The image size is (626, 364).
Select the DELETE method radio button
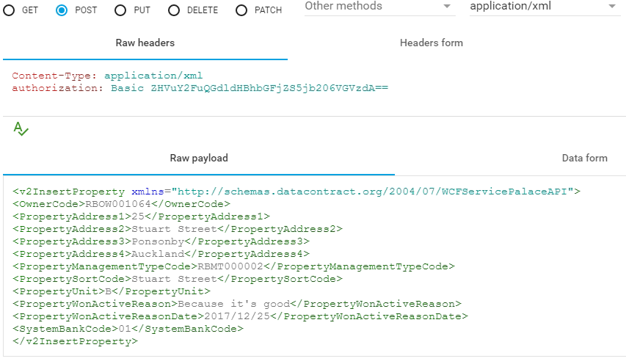point(174,10)
